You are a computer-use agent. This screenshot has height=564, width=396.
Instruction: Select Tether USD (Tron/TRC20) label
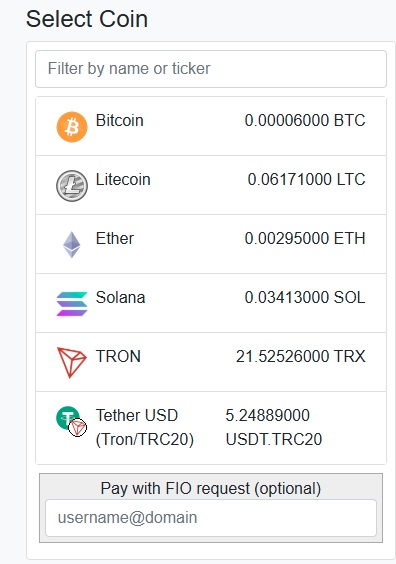point(145,427)
